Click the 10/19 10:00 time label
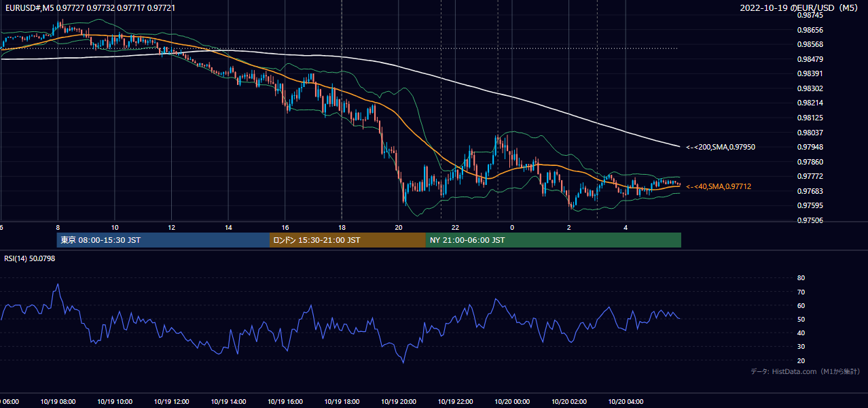 click(114, 402)
